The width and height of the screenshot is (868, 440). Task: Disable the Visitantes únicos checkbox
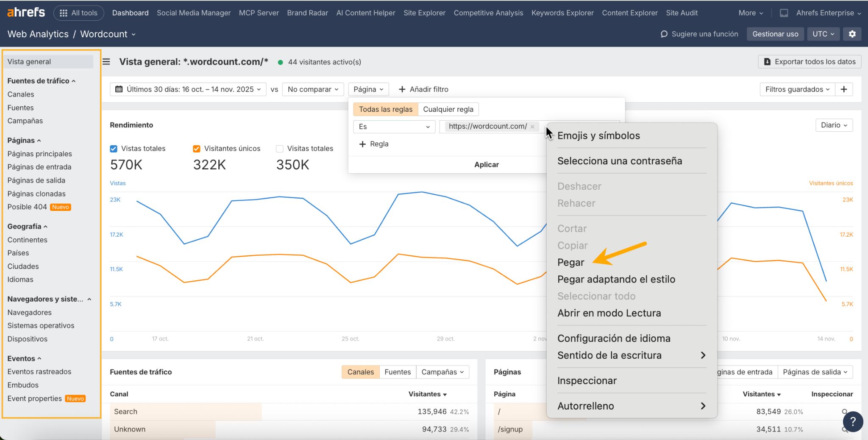pyautogui.click(x=196, y=148)
